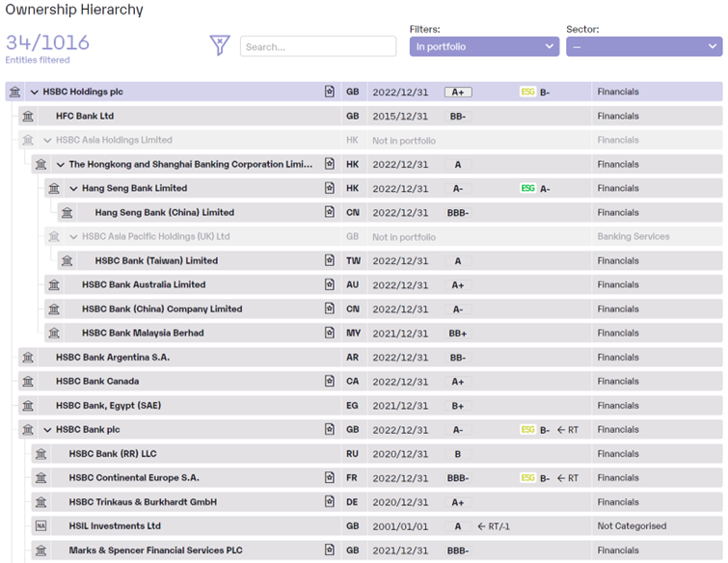Click bank icon of HSBC Holdings plc
Viewport: 728px width, 563px height.
click(14, 92)
